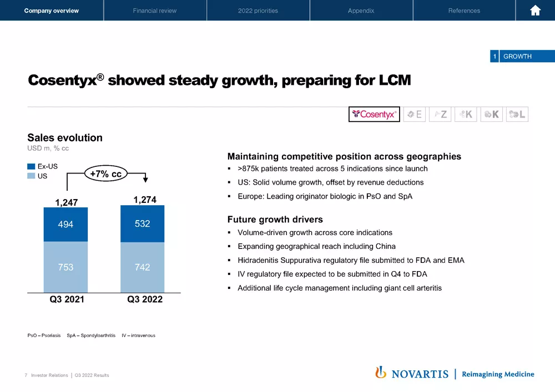Click the 'Expanding geographical reach including China' bullet
This screenshot has height=392, width=555.
coord(316,246)
